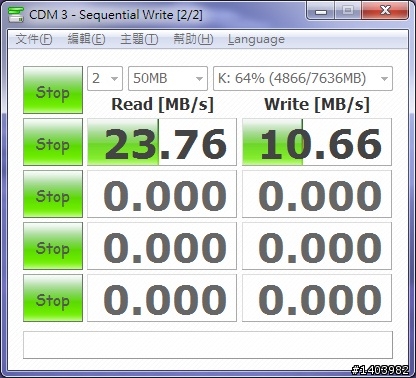Open the drive K: 64% selection dropdown
Image resolution: width=416 pixels, height=378 pixels.
303,79
